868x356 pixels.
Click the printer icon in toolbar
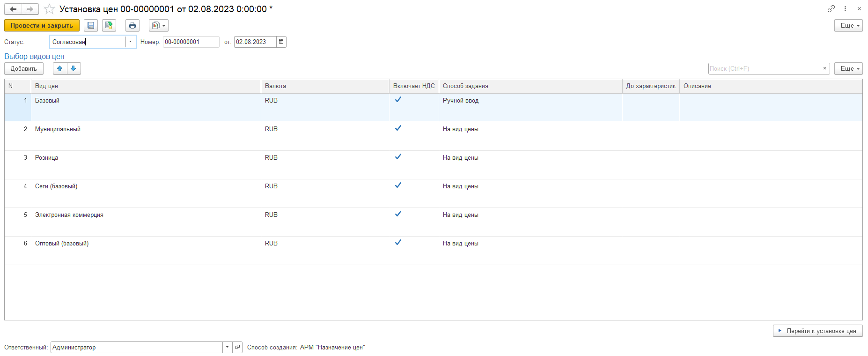[x=132, y=25]
